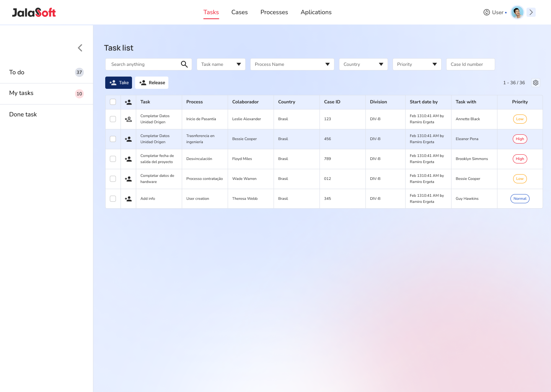Click the 10 count badge
551x392 pixels.
tap(79, 94)
